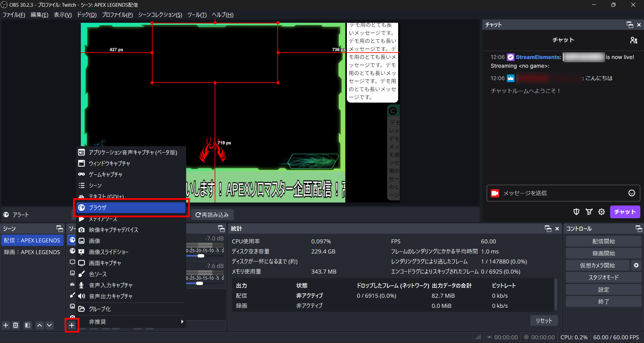Click the purple チャット send button

(x=625, y=212)
